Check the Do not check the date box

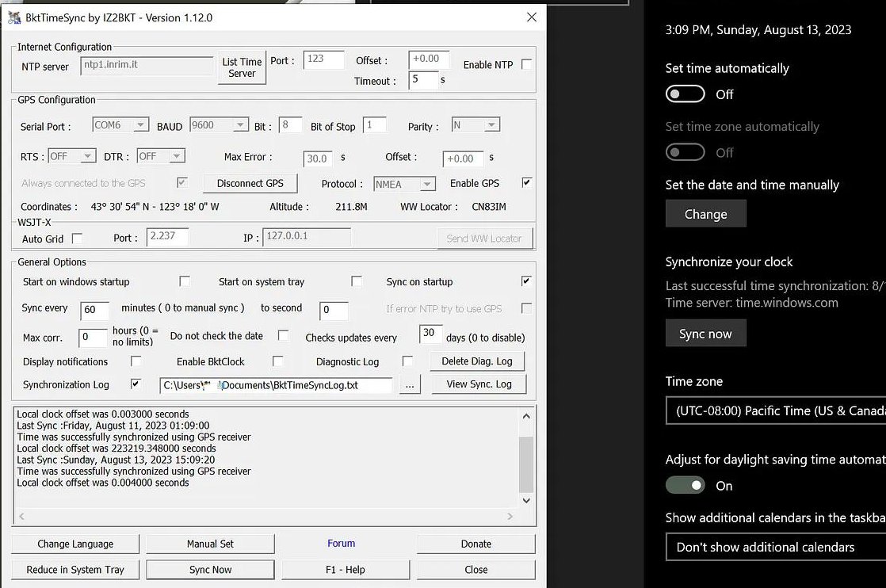coord(284,335)
